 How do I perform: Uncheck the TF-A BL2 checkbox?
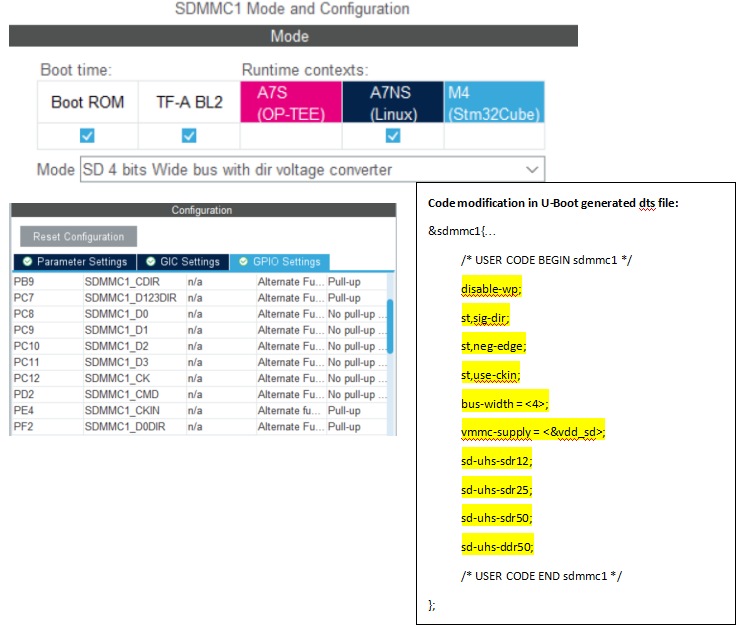189,136
